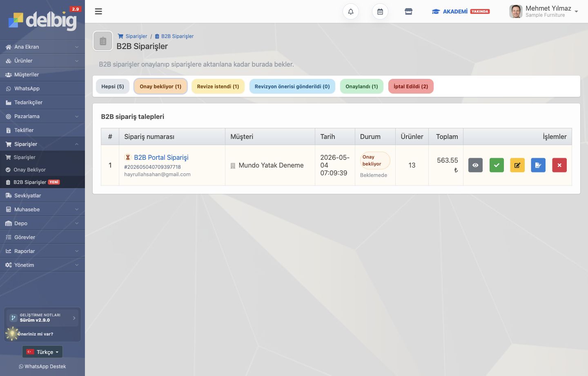Viewport: 588px width, 376px height.
Task: Expand the Raporlar sidebar menu
Action: tap(42, 251)
